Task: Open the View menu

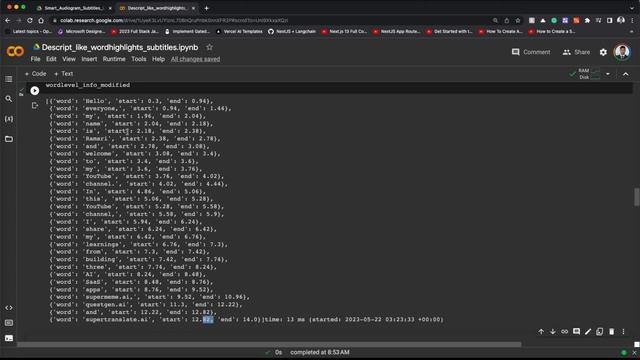Action: pyautogui.click(x=69, y=59)
